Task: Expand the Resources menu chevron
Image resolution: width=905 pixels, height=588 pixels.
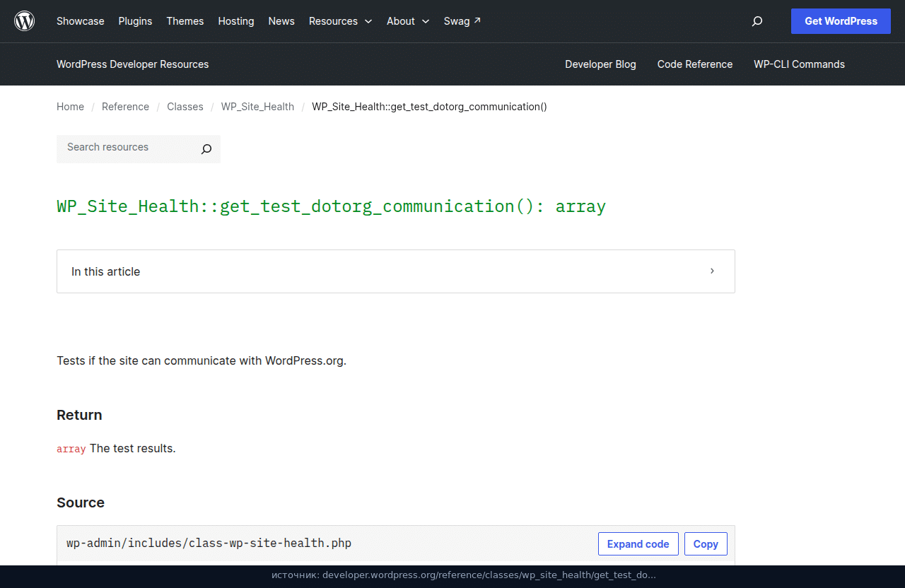Action: [368, 21]
